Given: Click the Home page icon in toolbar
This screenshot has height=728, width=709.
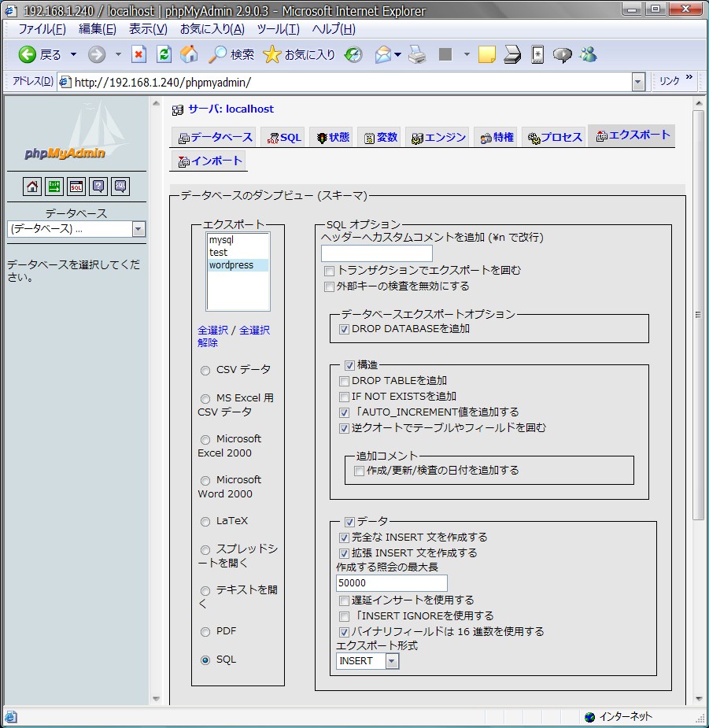Looking at the screenshot, I should pyautogui.click(x=189, y=55).
